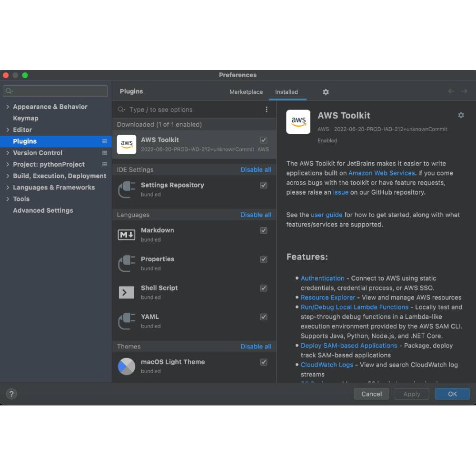Viewport: 476px width, 476px height.
Task: Click search magnifier in plugin filter
Action: (x=121, y=109)
